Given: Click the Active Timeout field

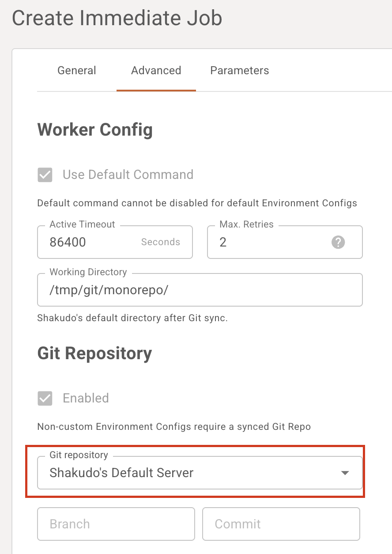Looking at the screenshot, I should point(88,242).
